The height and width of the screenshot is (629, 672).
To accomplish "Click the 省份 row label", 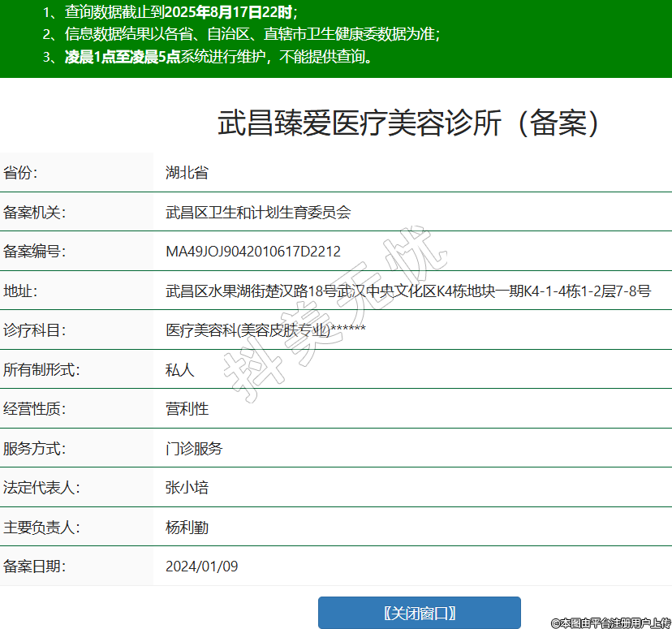I will coord(20,173).
